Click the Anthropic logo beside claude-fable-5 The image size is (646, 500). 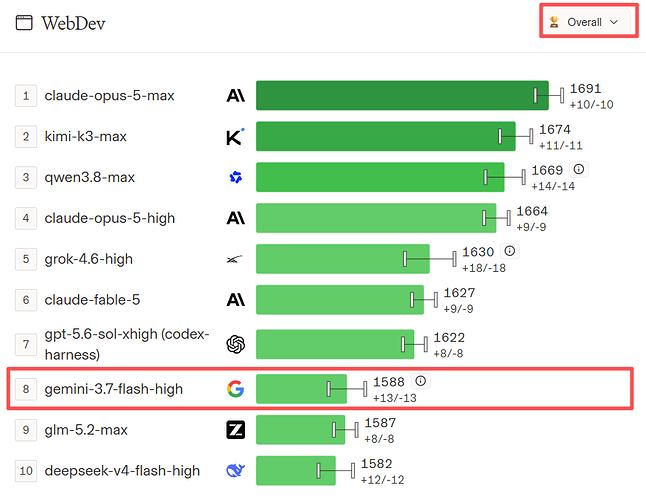pyautogui.click(x=236, y=299)
